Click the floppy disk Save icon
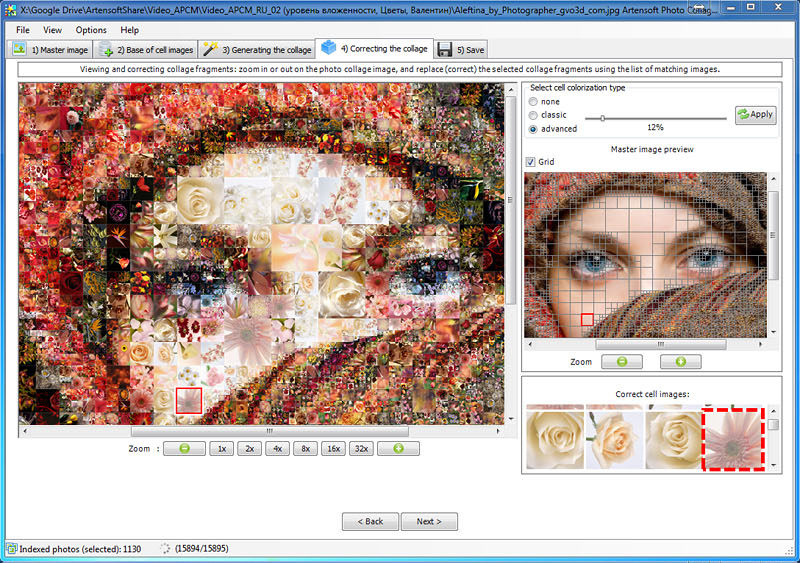This screenshot has height=563, width=800. 445,50
